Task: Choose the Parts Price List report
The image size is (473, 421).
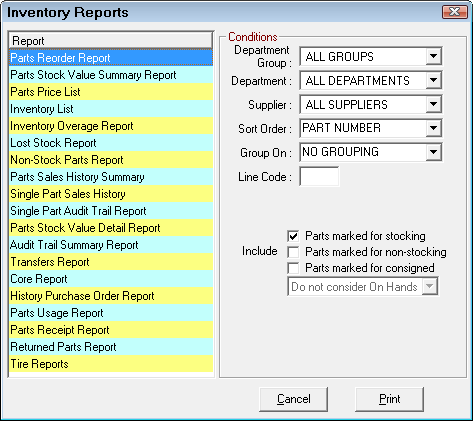Action: pos(111,92)
